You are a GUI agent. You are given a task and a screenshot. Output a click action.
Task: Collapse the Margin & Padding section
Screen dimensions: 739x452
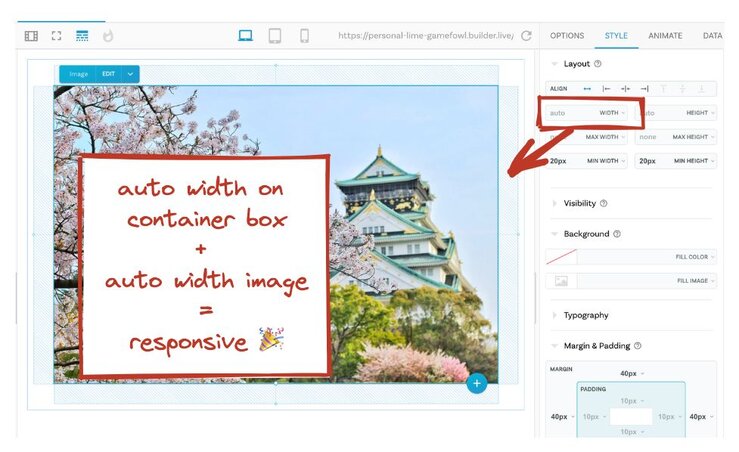point(554,345)
